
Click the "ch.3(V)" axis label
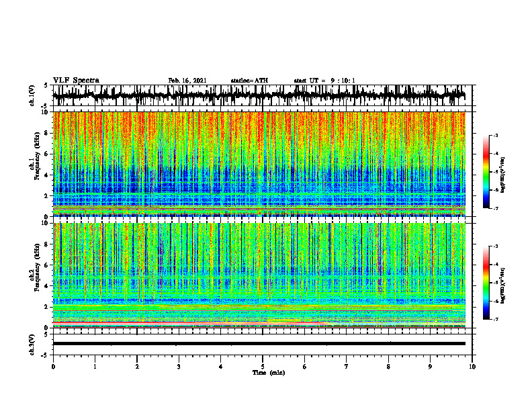click(x=32, y=345)
